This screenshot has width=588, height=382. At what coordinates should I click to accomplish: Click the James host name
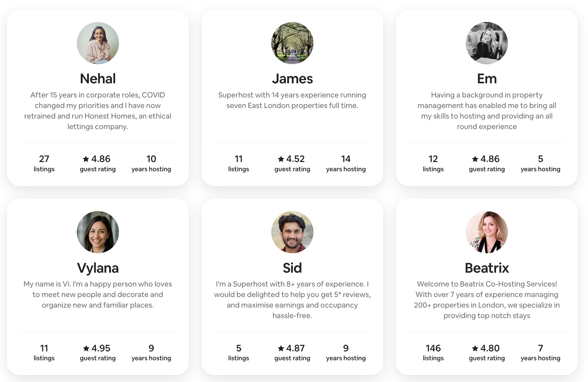[292, 79]
